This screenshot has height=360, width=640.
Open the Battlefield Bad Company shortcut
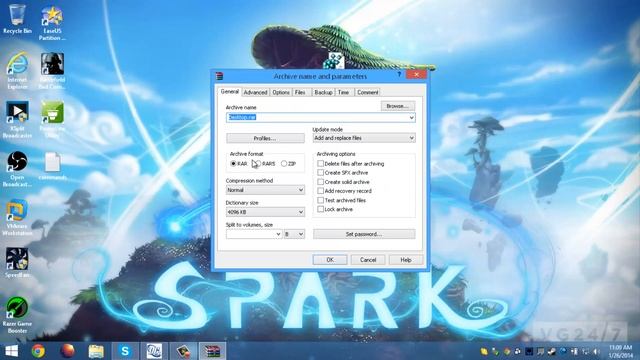pos(52,71)
